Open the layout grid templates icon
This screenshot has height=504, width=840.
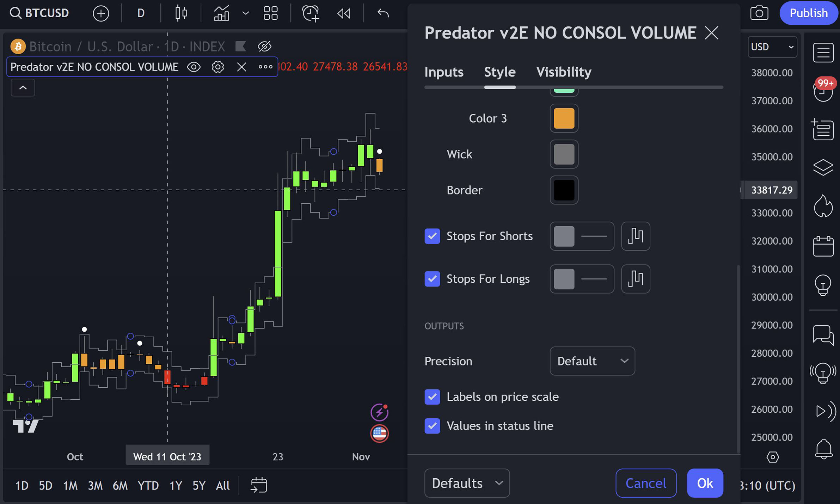point(270,13)
